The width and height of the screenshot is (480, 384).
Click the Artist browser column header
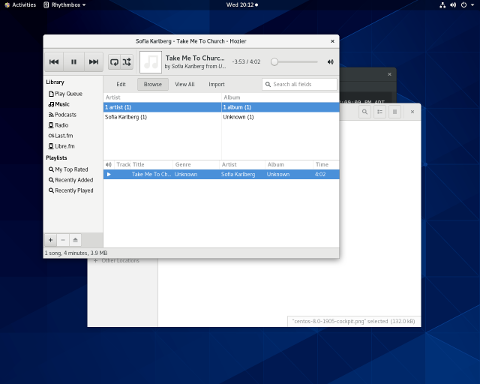[x=162, y=97]
